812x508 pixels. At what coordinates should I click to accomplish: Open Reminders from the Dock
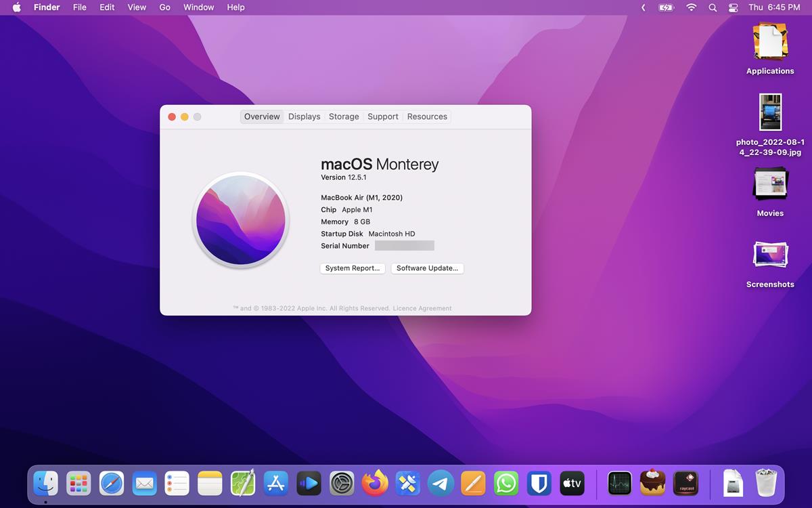[x=177, y=483]
